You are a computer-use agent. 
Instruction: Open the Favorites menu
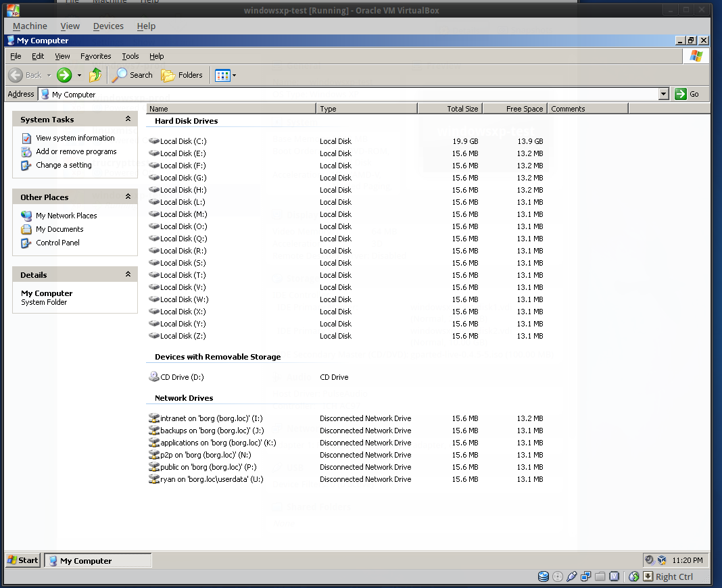[96, 56]
